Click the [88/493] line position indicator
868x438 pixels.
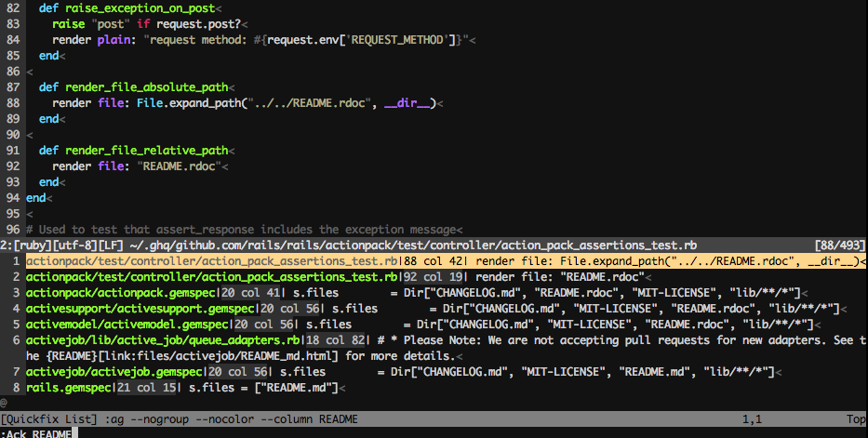tap(840, 245)
